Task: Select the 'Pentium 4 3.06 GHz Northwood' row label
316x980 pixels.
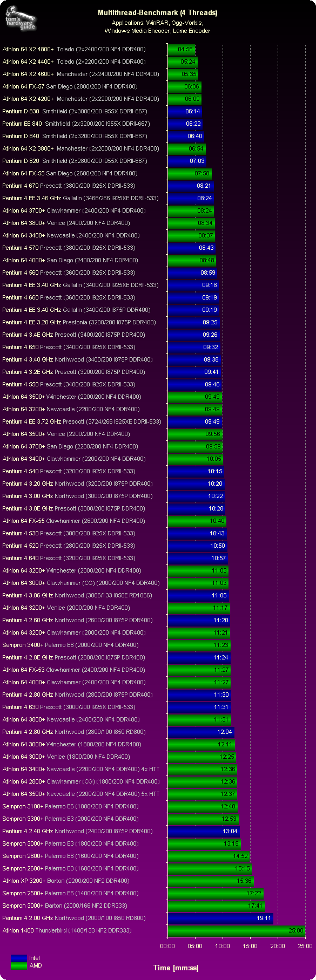Action: pyautogui.click(x=78, y=595)
